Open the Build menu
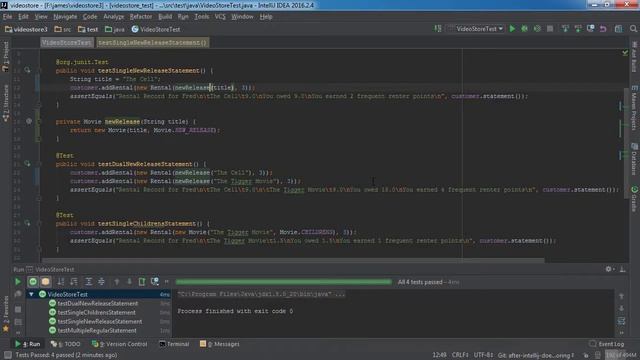 pos(165,17)
